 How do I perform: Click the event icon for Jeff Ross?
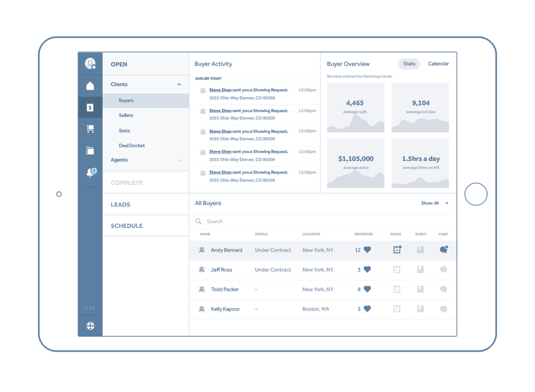tap(420, 270)
